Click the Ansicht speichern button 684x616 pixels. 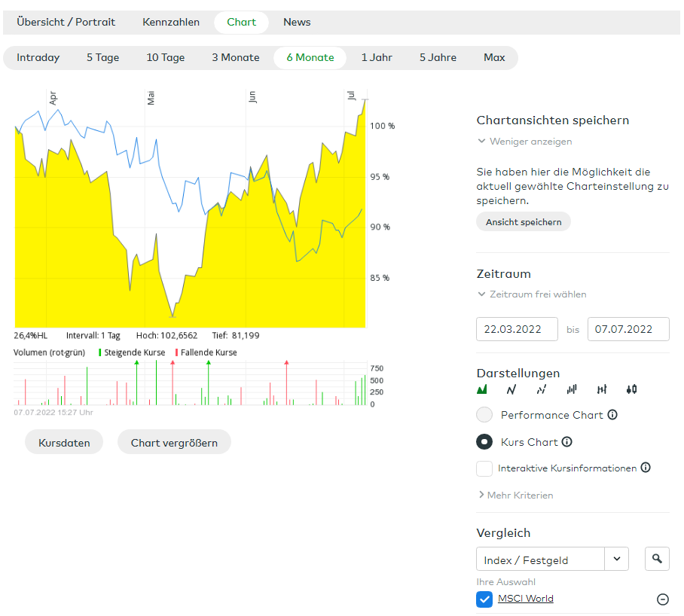(524, 222)
